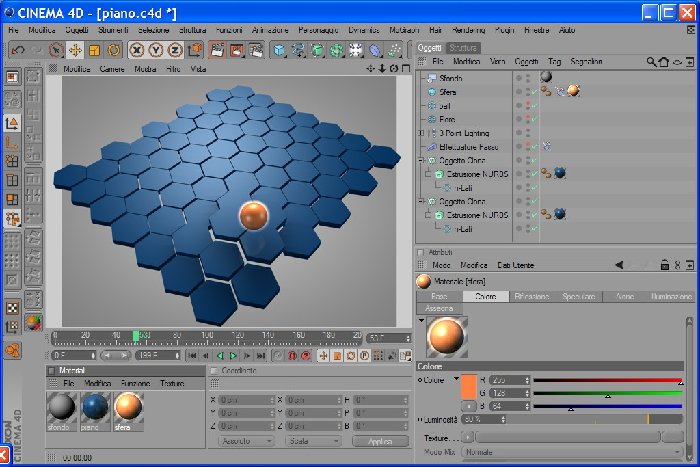Toggle the Z axis lock
Screen dimensions: 700x467
coord(175,50)
